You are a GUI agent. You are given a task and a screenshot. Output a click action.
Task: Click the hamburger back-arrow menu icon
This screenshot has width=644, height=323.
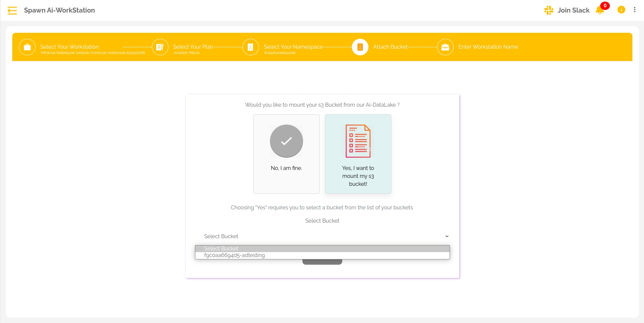pyautogui.click(x=12, y=11)
